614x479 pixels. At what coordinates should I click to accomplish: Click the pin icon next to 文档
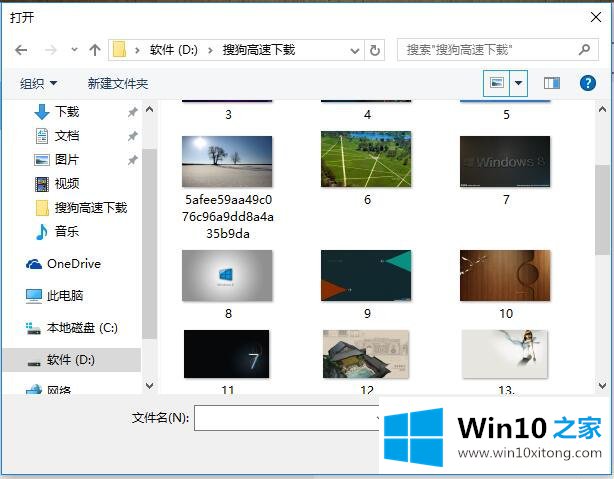133,136
